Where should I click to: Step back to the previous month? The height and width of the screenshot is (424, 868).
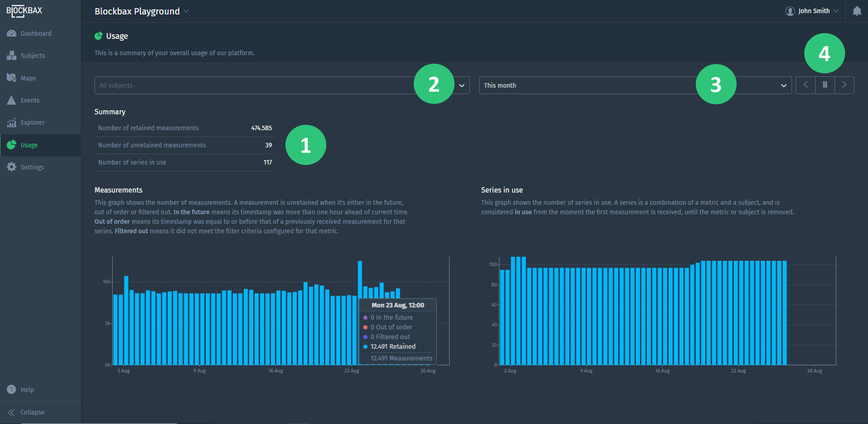point(805,85)
